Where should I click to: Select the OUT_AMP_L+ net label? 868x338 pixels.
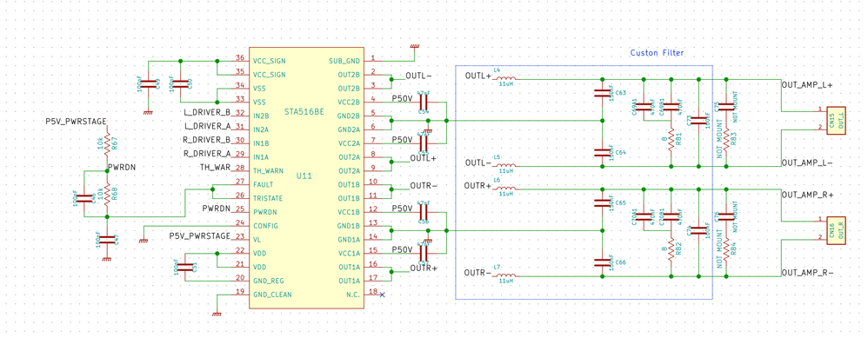pos(807,86)
